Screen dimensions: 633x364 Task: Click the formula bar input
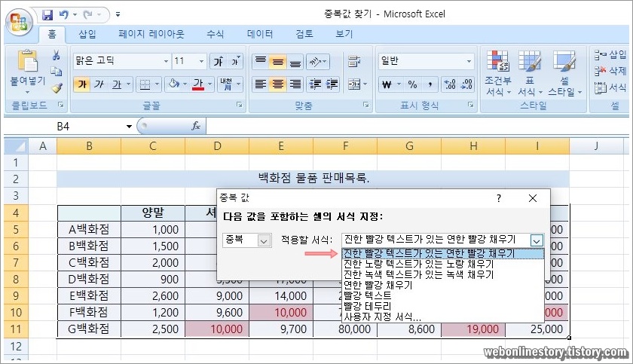(416, 127)
